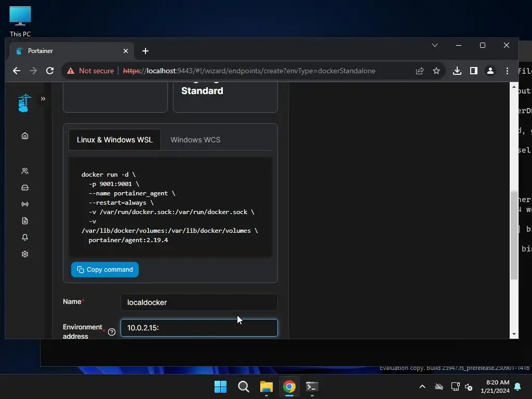The image size is (532, 399).
Task: Open Authentication logs via sidebar document icon
Action: (25, 221)
